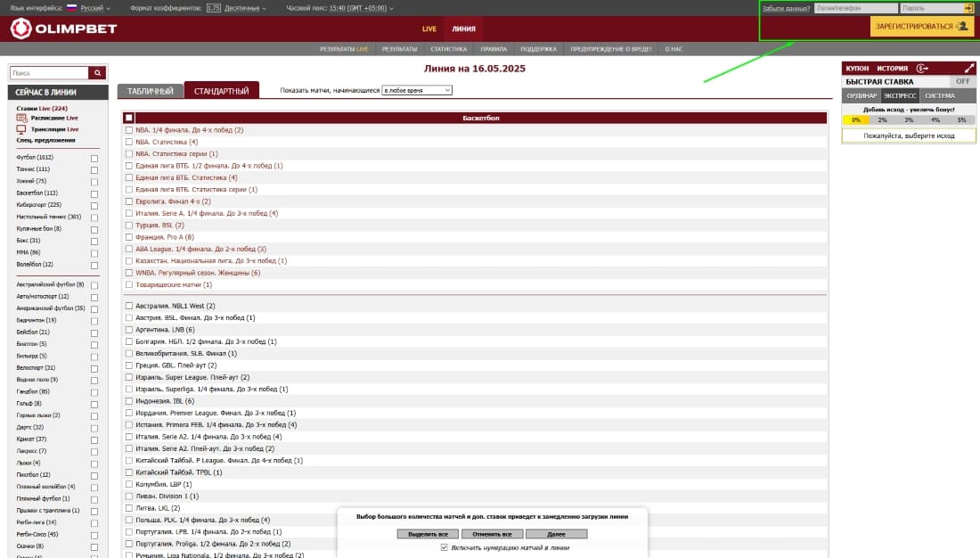Open Единая лига ВТБ. Статистика (4) link
Viewport: 980px width, 558px height.
186,177
